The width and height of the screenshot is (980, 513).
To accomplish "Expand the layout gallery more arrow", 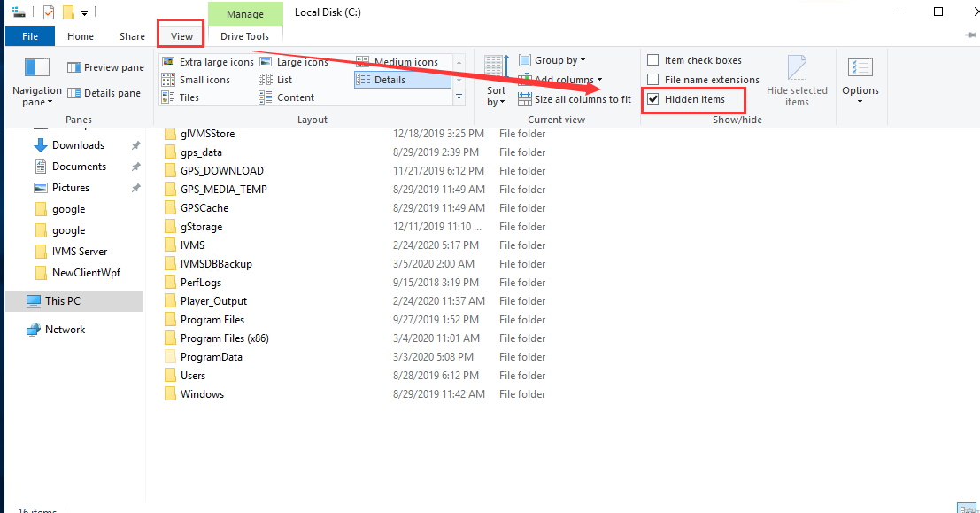I will 459,97.
